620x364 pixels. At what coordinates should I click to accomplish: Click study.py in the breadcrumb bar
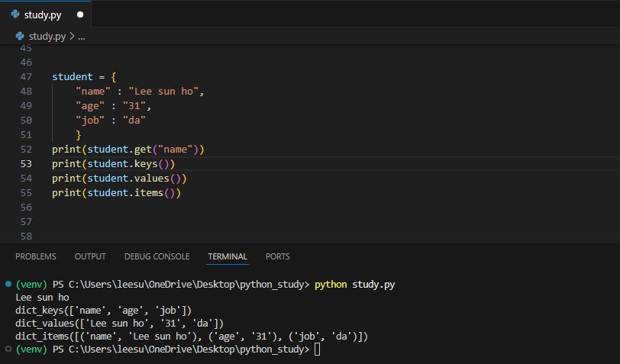[x=47, y=37]
